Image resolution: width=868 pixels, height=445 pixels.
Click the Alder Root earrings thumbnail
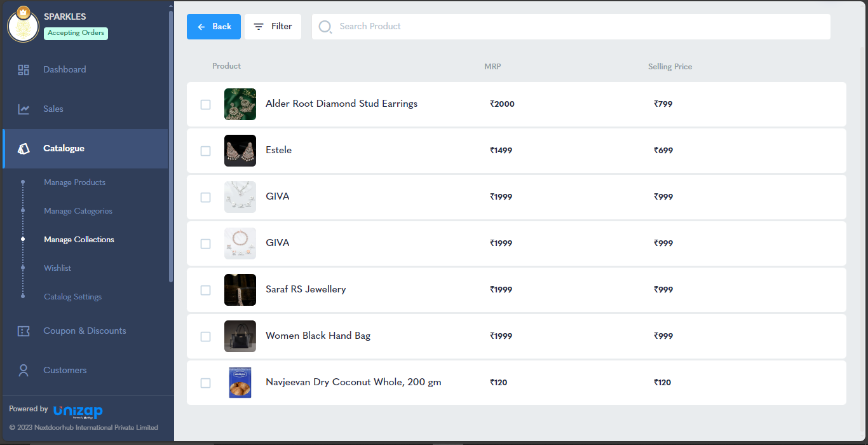(x=240, y=104)
